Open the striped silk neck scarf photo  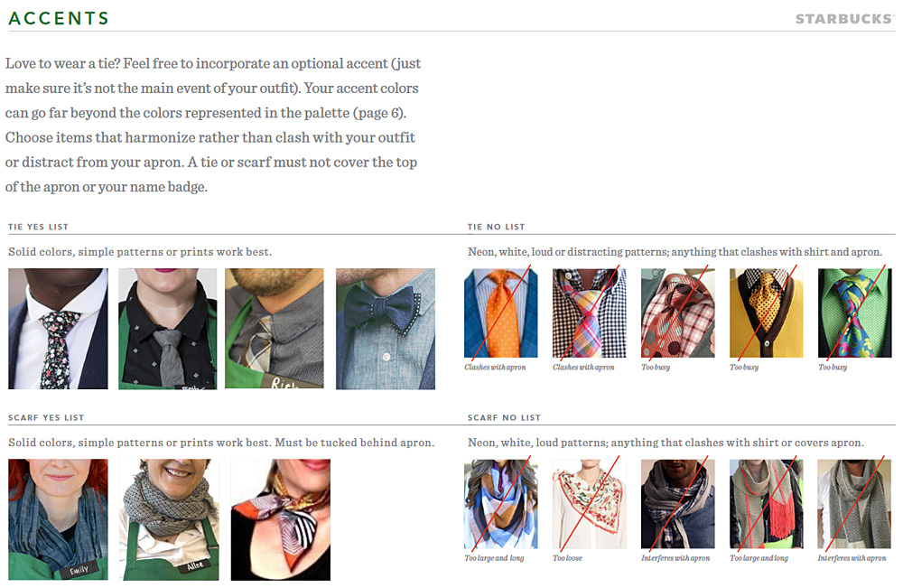pyautogui.click(x=281, y=519)
